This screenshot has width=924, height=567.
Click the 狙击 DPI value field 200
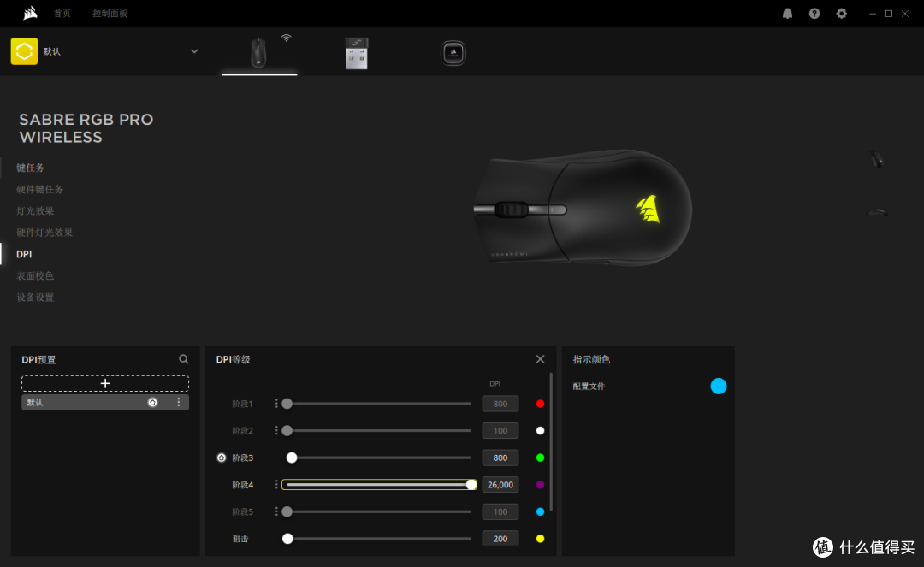500,538
